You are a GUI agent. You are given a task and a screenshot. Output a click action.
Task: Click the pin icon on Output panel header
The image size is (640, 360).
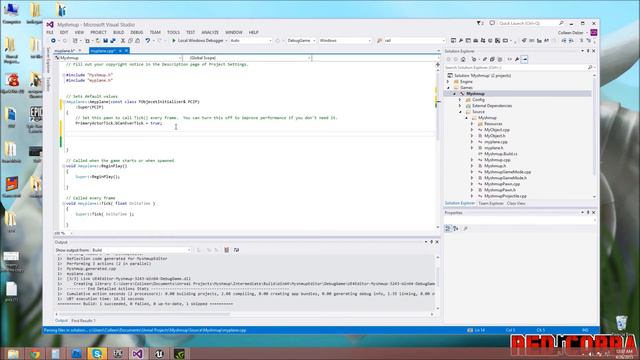click(x=431, y=242)
